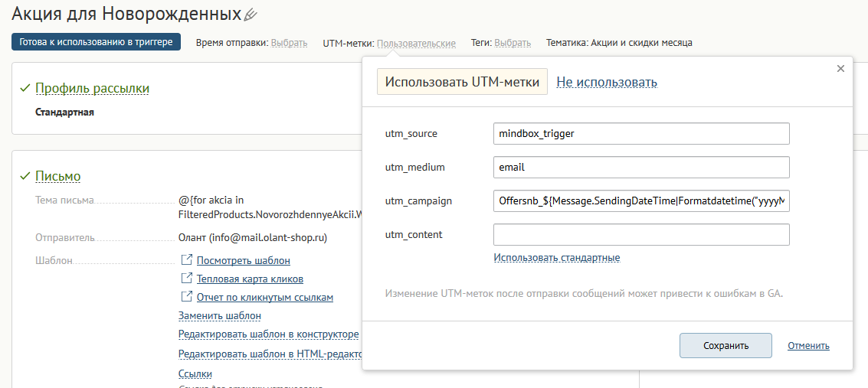
Task: Click the 'Тема письма' label
Action: coord(65,200)
